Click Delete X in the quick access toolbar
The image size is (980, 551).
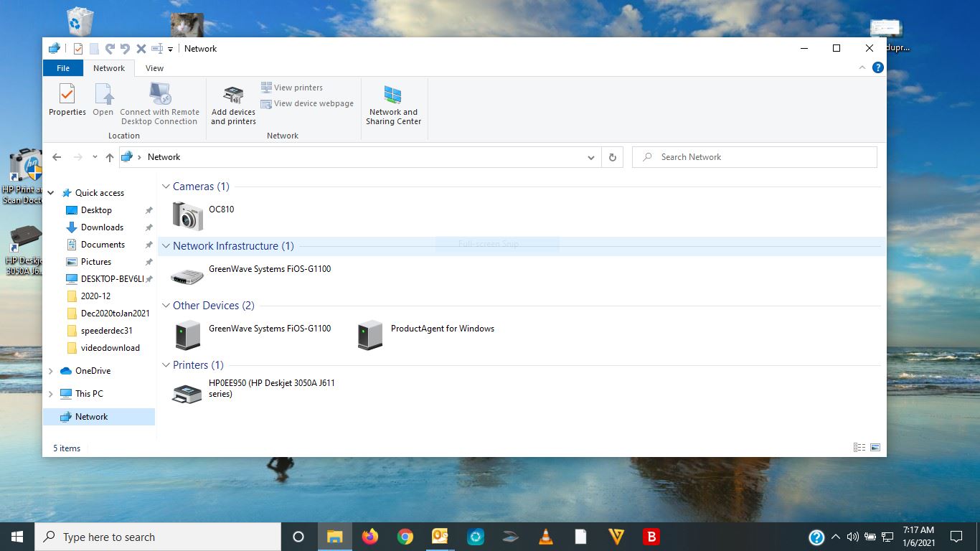[141, 49]
